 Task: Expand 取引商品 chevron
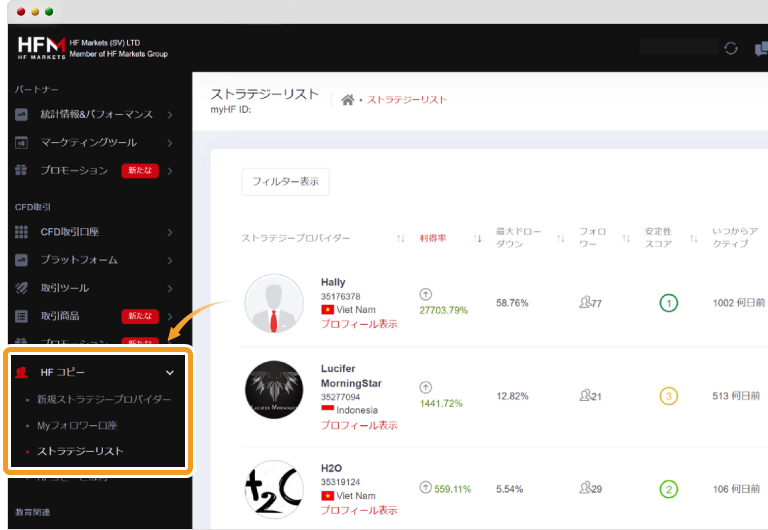(169, 316)
